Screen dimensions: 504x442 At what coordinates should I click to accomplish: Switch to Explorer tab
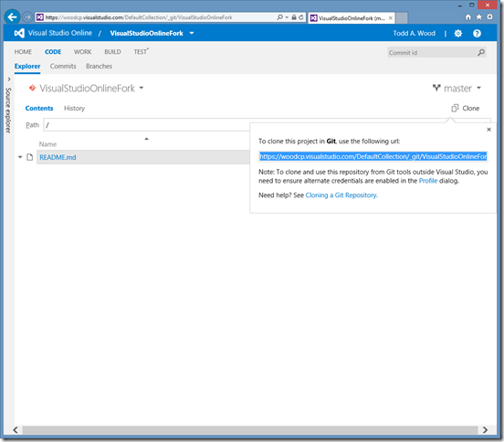[27, 67]
